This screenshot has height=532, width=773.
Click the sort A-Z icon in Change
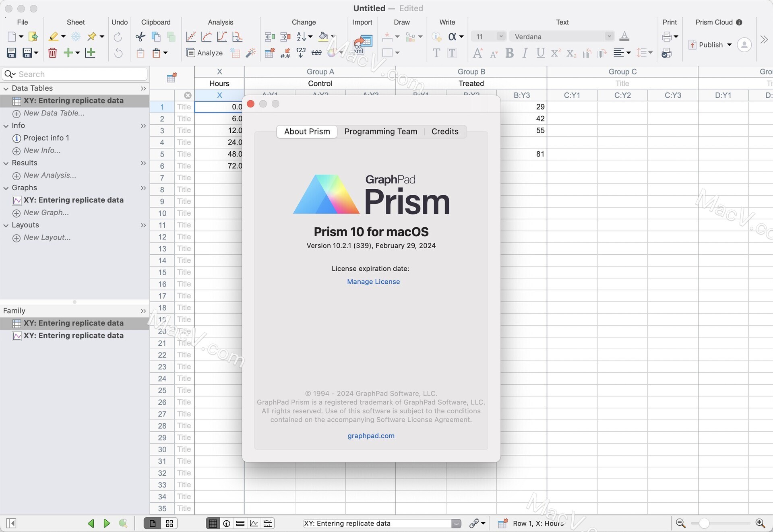click(302, 37)
